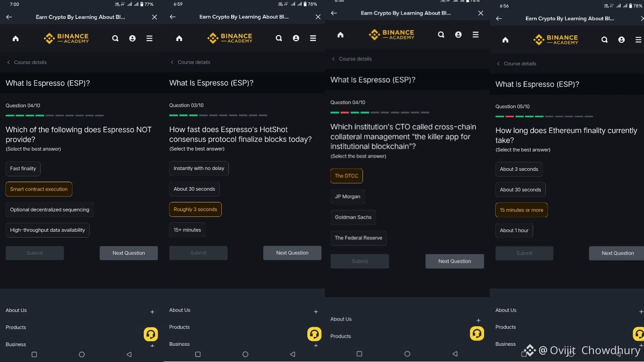The width and height of the screenshot is (644, 362).
Task: Open Academy home icon in the DTCC question screen
Action: pos(341,35)
